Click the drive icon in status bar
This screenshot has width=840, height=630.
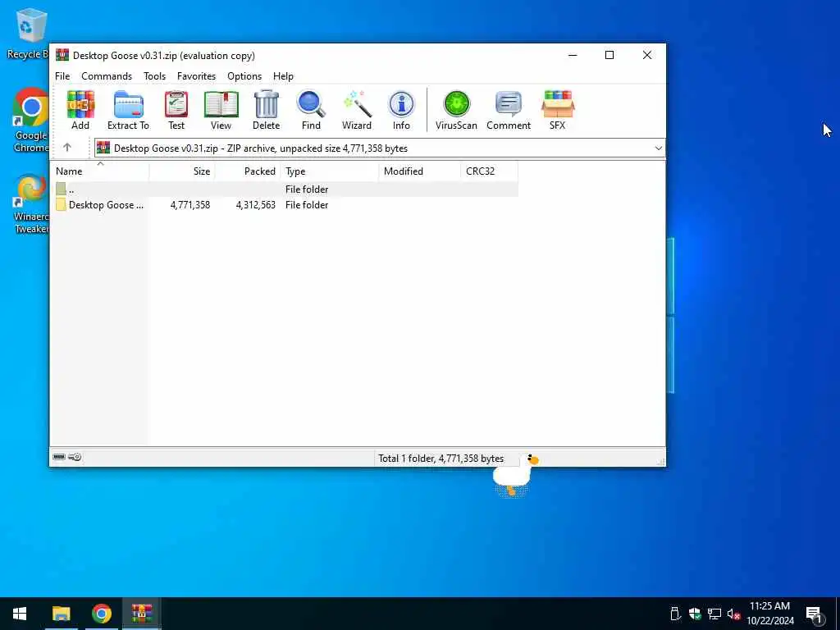(59, 457)
